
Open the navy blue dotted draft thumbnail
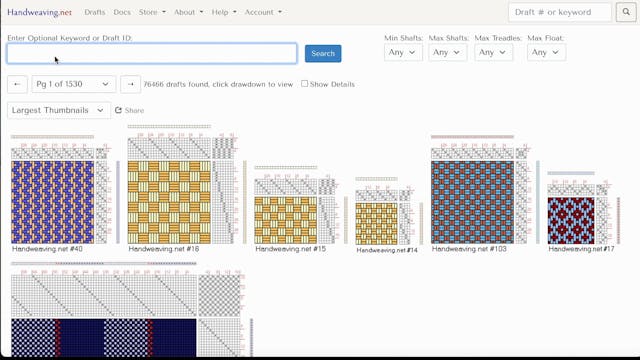click(132, 309)
